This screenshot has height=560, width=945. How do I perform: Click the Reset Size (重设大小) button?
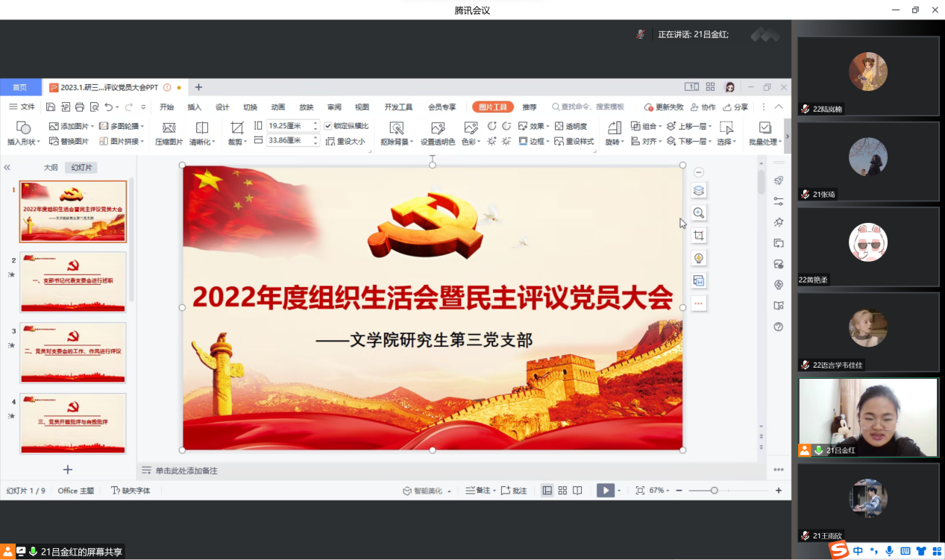(x=346, y=141)
